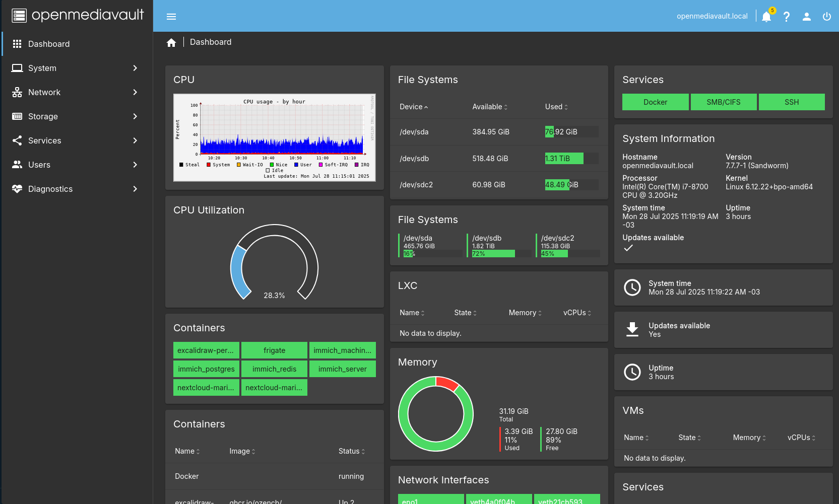Open the help question mark menu
The width and height of the screenshot is (839, 504).
click(787, 17)
